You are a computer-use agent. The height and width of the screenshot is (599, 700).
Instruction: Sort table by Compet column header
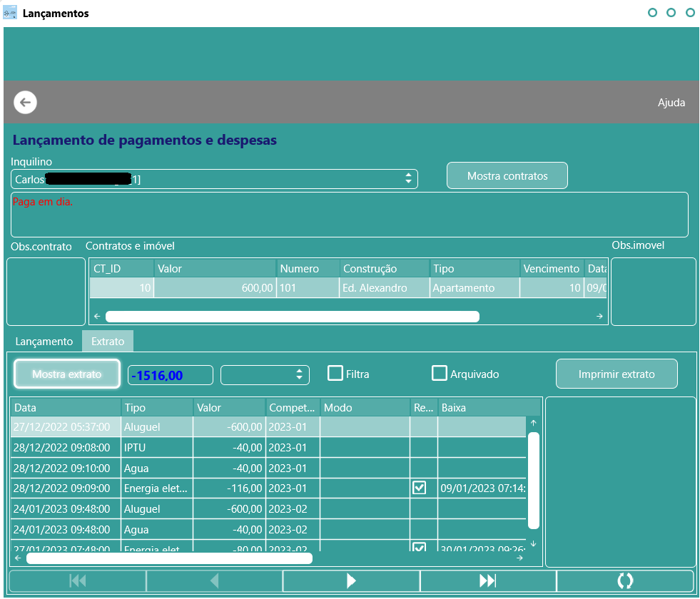coord(293,408)
